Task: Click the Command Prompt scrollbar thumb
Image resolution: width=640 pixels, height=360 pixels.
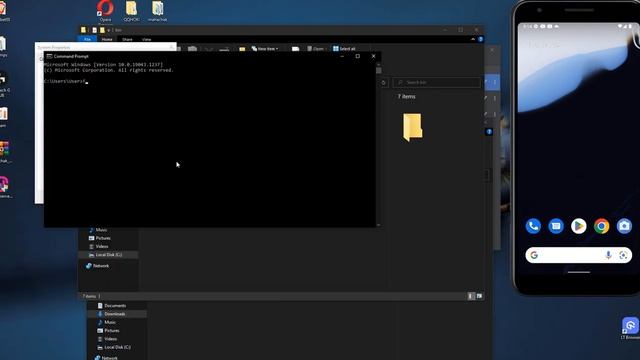Action: point(379,71)
